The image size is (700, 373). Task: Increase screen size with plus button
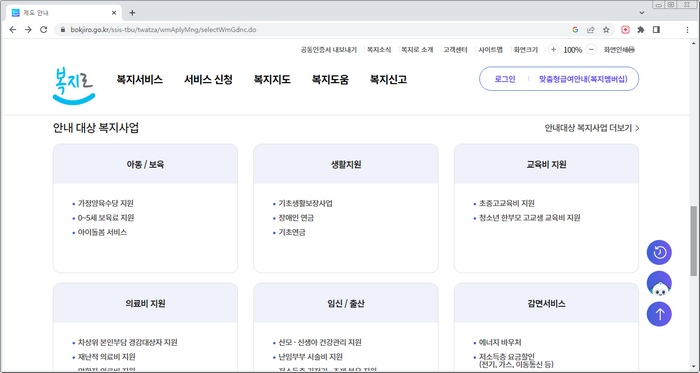553,50
